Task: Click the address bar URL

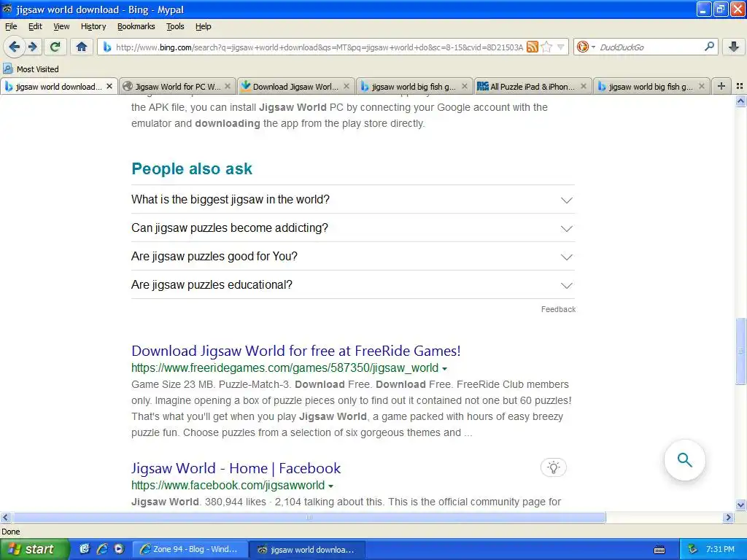Action: 320,47
